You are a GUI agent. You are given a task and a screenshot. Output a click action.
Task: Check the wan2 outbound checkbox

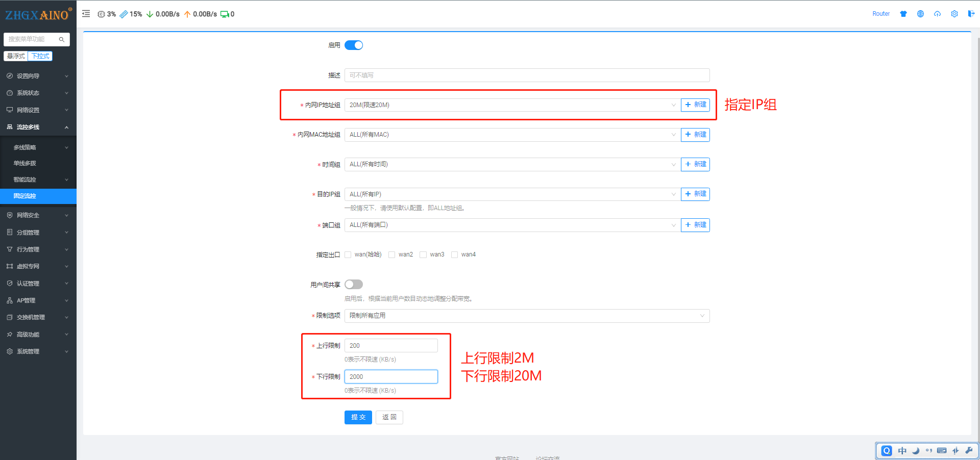coord(392,254)
